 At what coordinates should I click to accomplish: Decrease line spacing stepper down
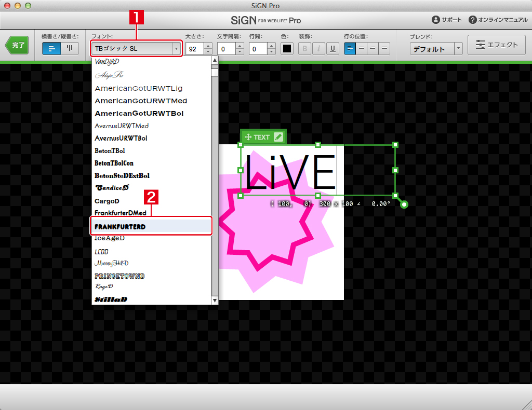(271, 52)
